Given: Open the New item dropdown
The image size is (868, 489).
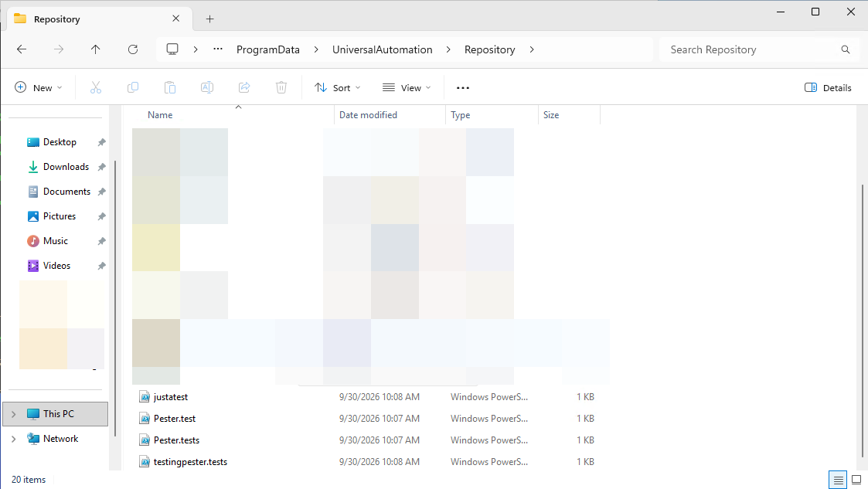Looking at the screenshot, I should tap(38, 87).
